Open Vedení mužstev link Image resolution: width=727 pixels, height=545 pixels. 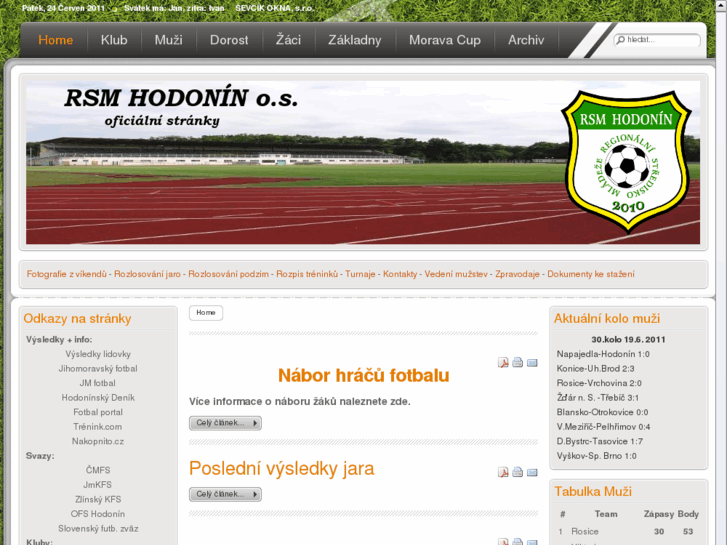(456, 274)
